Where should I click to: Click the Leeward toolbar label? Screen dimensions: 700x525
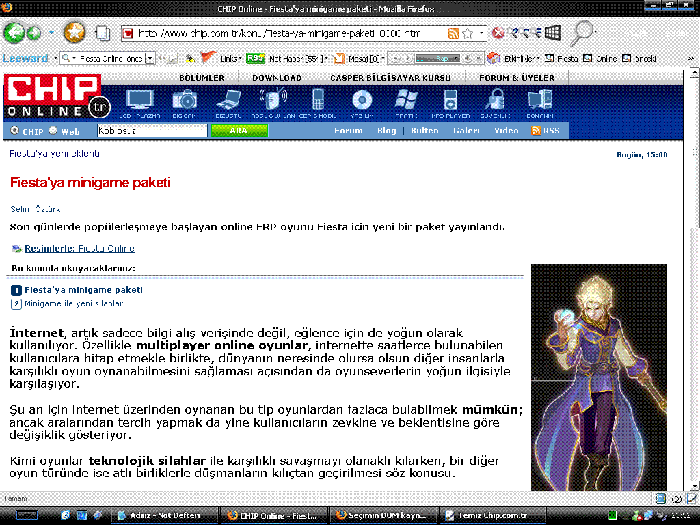click(25, 58)
